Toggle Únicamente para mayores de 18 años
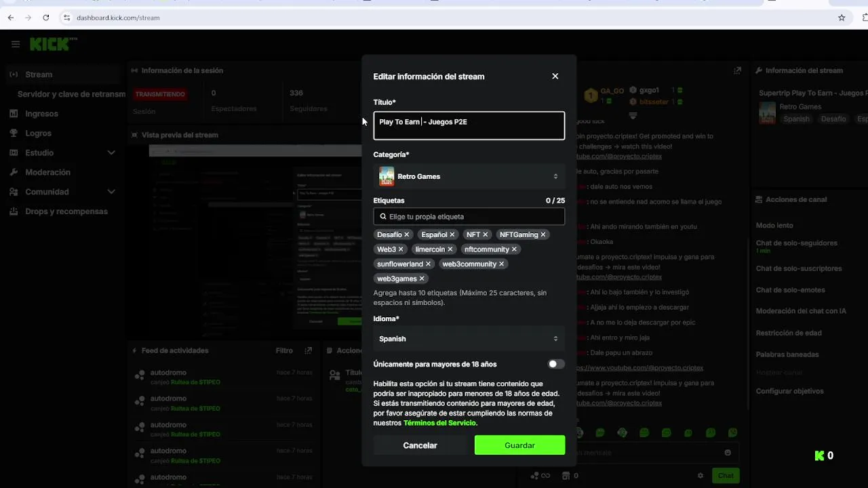Viewport: 868px width, 488px height. pyautogui.click(x=556, y=364)
